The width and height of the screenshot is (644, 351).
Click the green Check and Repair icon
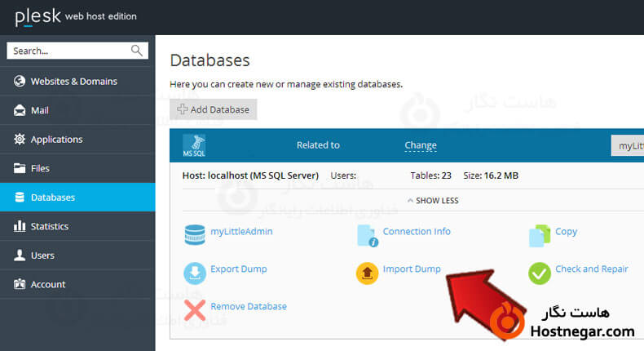tap(540, 273)
